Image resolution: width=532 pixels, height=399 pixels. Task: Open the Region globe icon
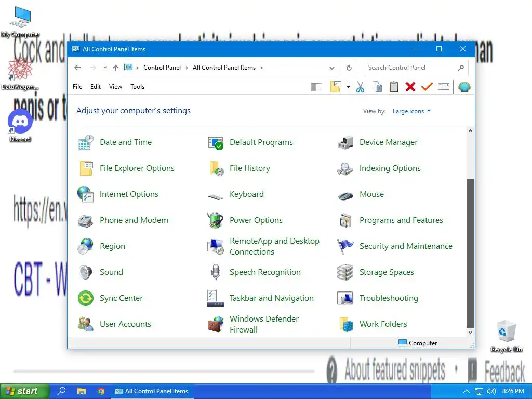click(86, 246)
